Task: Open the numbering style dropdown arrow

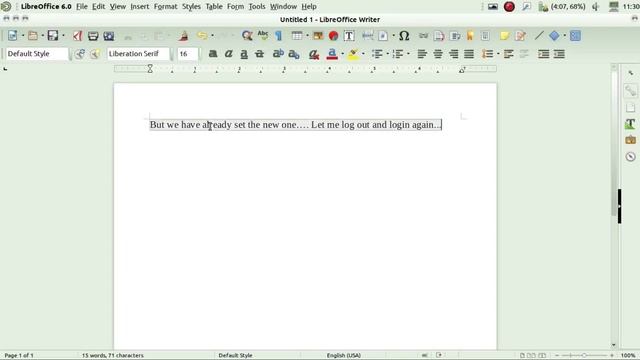Action: coord(408,54)
